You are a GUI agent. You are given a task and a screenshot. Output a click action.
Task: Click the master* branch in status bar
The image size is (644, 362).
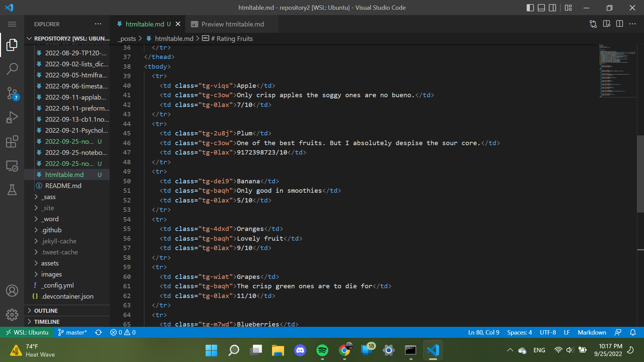point(72,332)
